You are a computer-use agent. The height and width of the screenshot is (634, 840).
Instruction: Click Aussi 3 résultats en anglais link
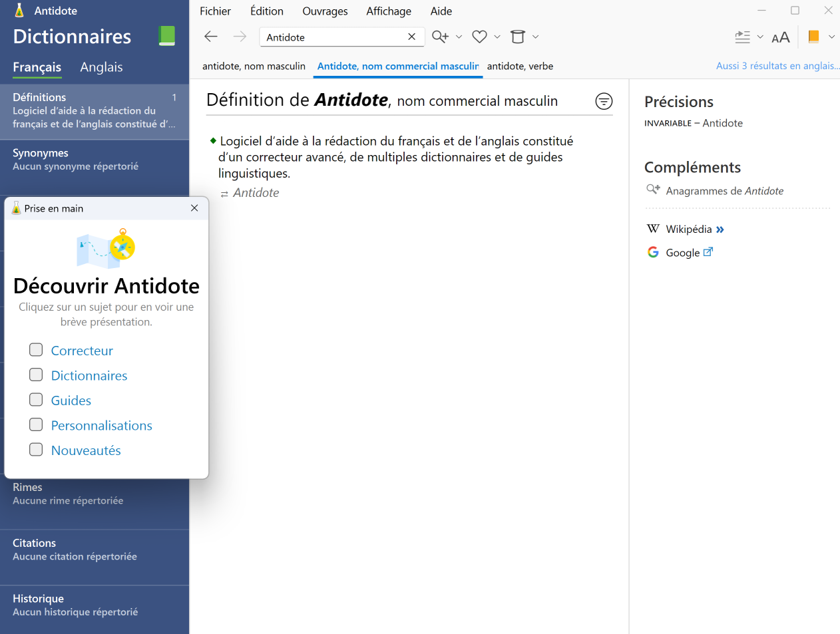pyautogui.click(x=777, y=66)
